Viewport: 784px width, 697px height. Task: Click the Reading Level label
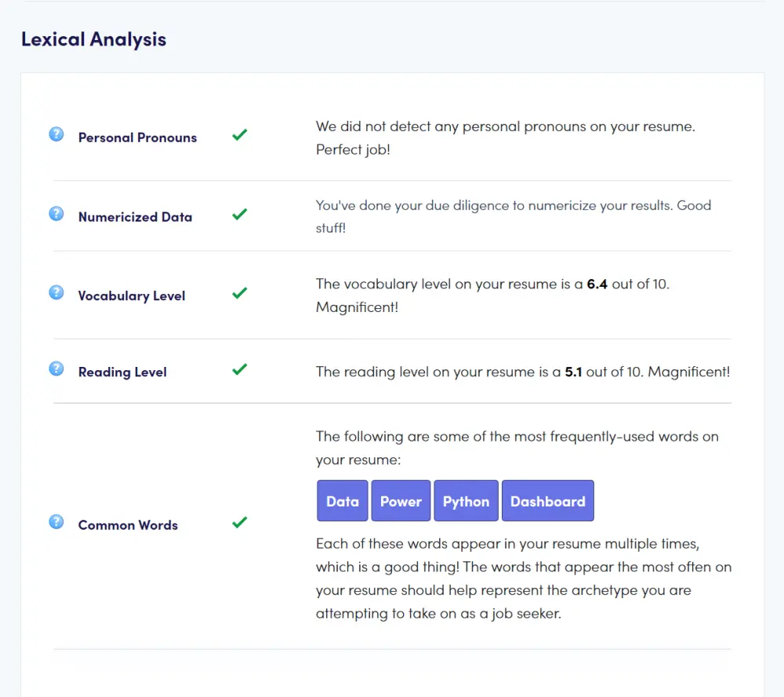(122, 372)
